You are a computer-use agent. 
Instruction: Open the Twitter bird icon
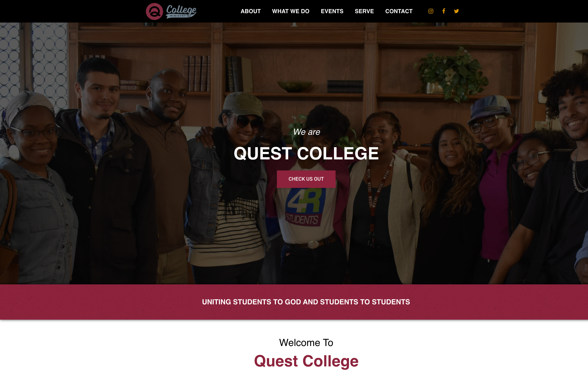pos(456,11)
